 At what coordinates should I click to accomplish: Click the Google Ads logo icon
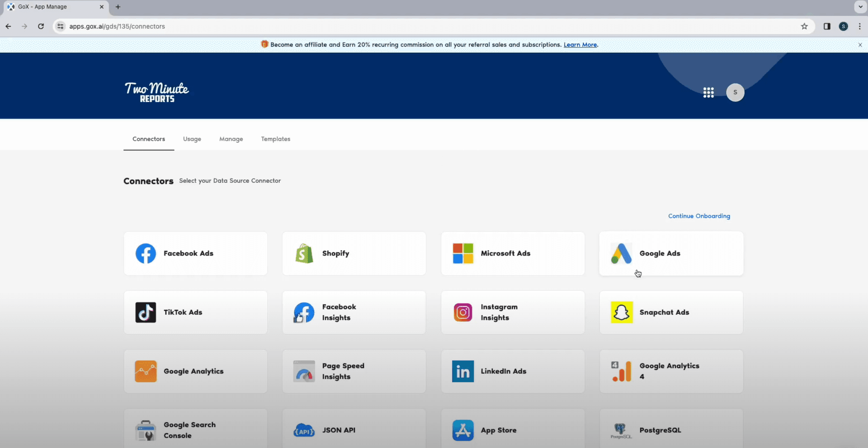[x=621, y=253]
